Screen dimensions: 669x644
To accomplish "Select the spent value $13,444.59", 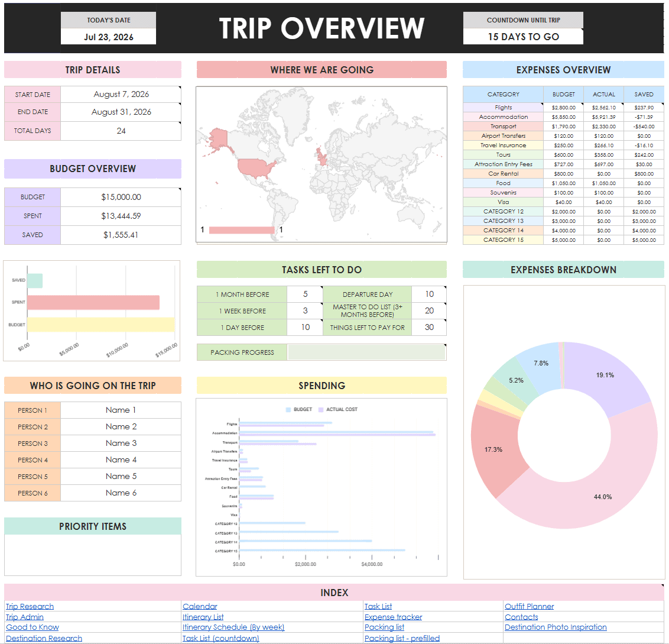I will [121, 216].
